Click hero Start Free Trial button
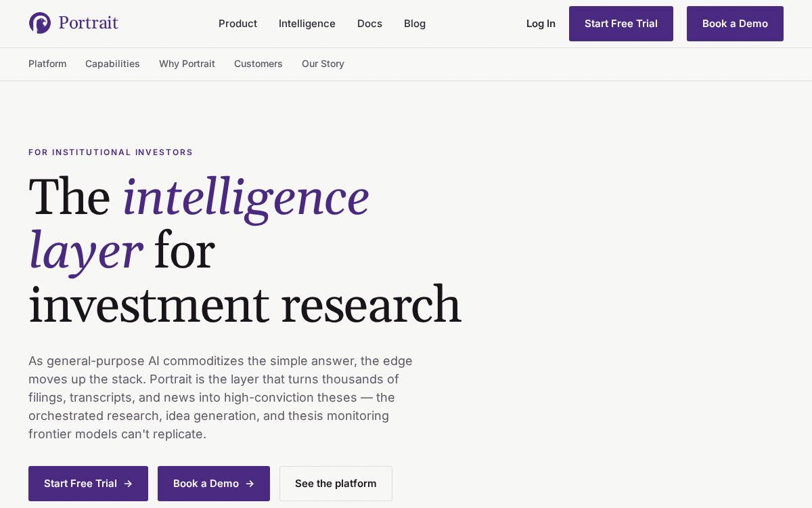 (x=88, y=484)
